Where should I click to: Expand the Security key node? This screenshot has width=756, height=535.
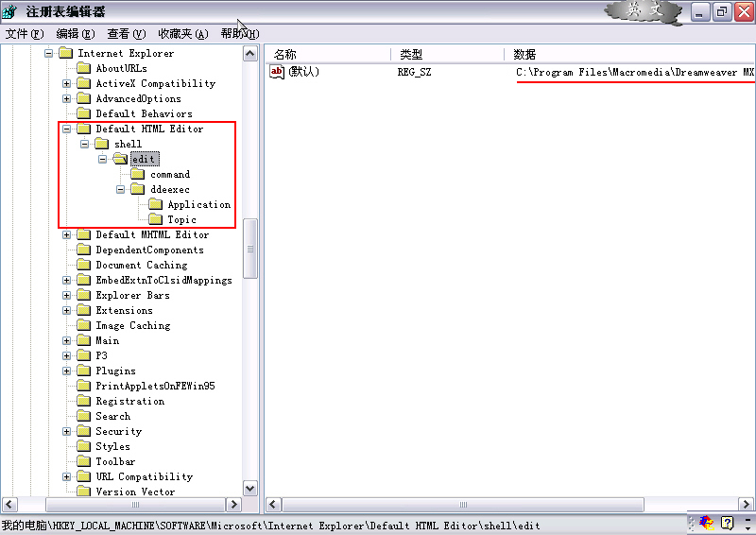(67, 431)
